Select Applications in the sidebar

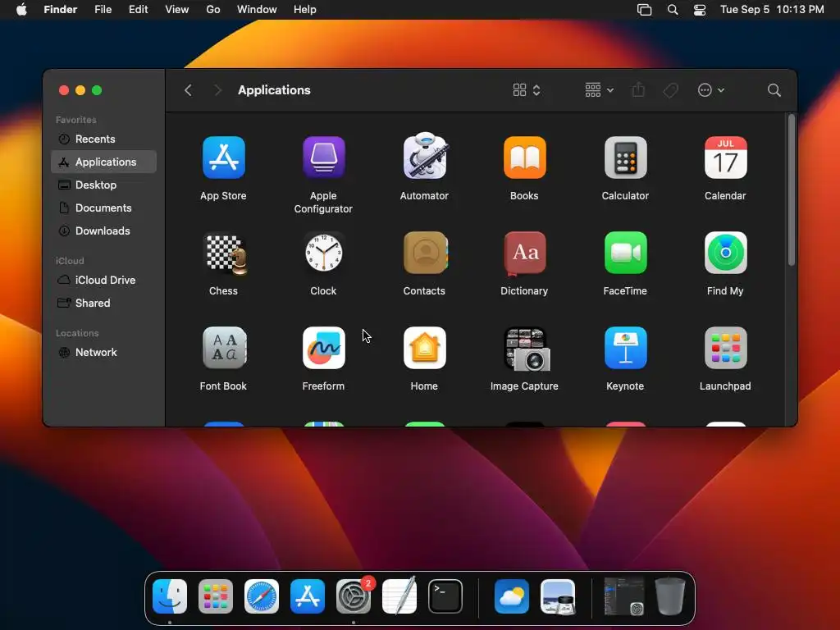click(x=104, y=162)
